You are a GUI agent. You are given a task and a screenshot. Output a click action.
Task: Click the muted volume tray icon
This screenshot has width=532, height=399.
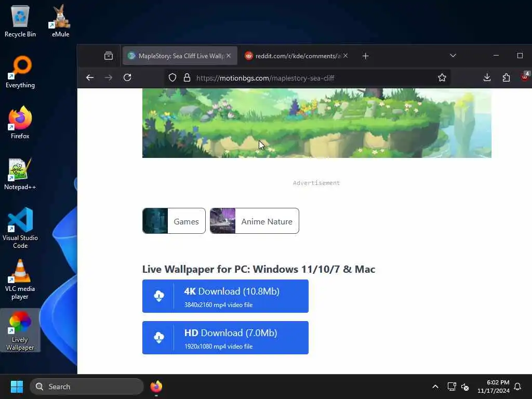[465, 387]
